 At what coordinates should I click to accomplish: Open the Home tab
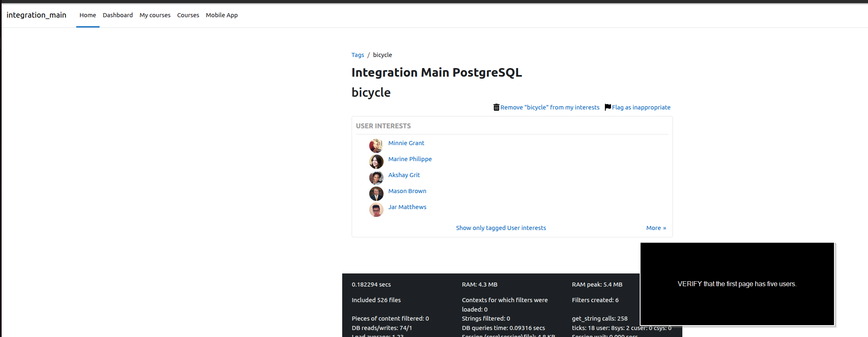tap(88, 15)
